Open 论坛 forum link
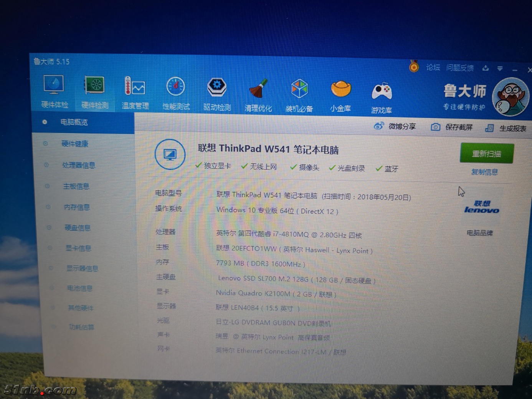The width and height of the screenshot is (532, 399). point(433,68)
